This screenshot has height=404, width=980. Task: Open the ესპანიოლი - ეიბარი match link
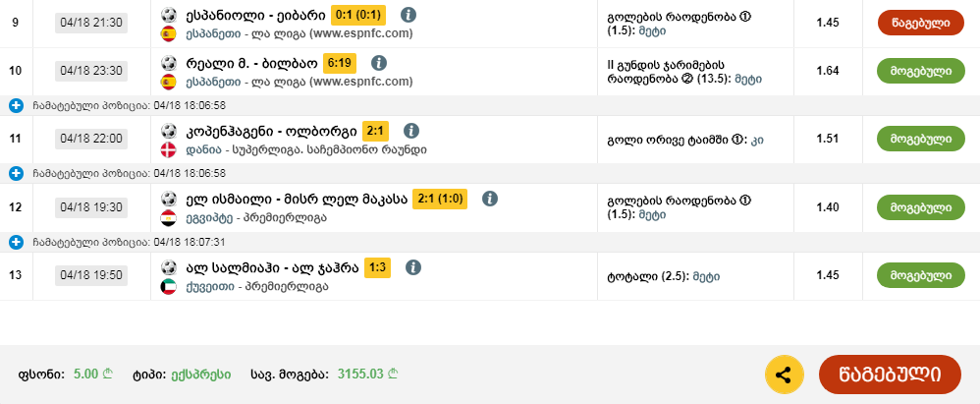(254, 16)
